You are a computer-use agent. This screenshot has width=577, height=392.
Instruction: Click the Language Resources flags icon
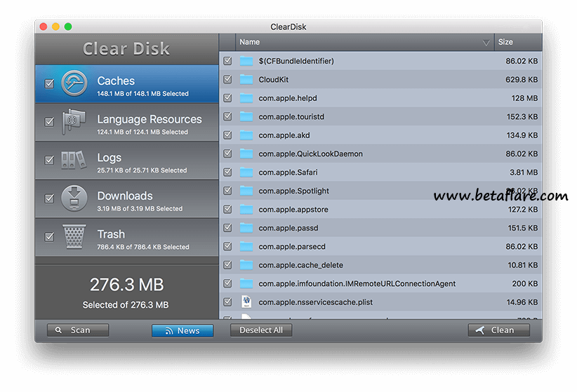pyautogui.click(x=74, y=122)
